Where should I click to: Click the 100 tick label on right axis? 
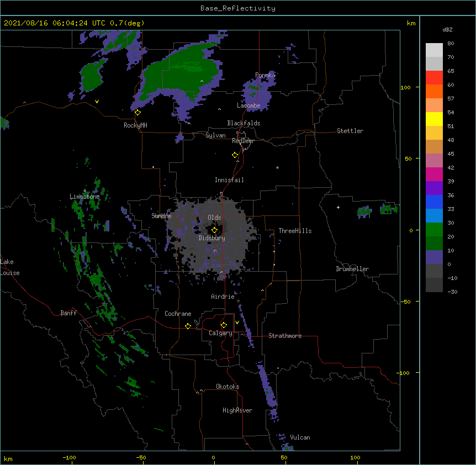pos(405,87)
